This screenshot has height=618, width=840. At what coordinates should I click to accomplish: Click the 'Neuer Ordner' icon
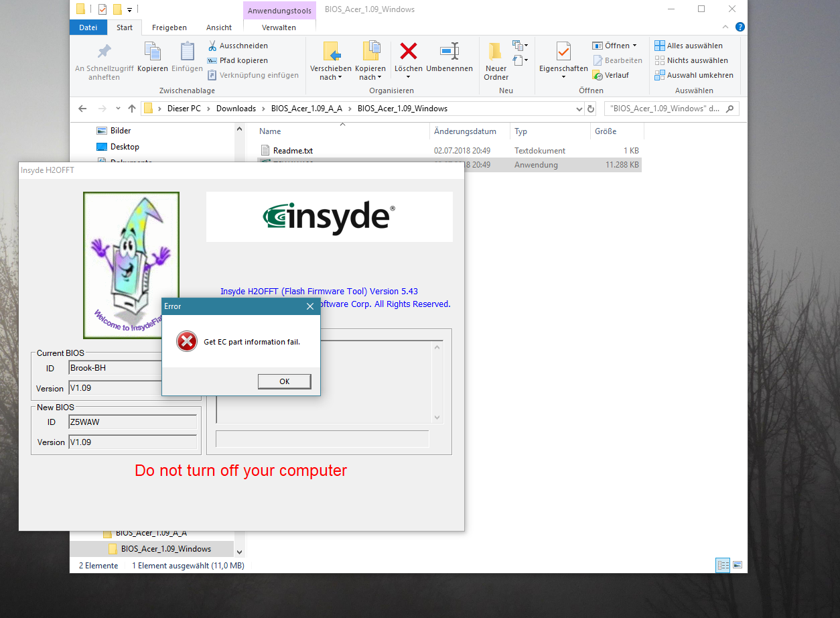[x=496, y=52]
